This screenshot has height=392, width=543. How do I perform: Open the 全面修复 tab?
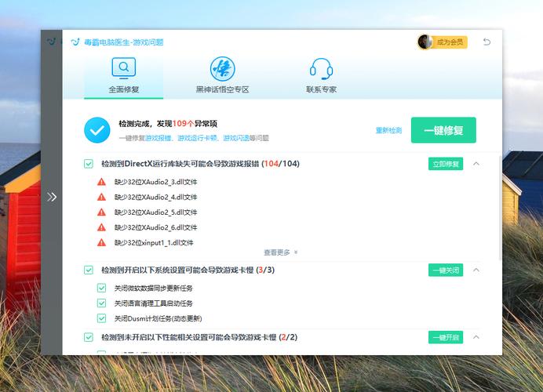tap(124, 75)
